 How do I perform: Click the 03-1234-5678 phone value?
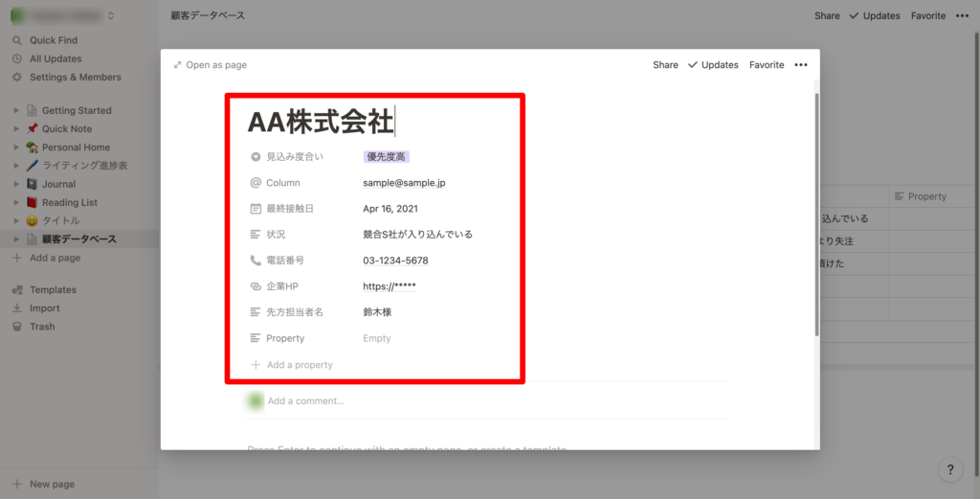pos(395,261)
